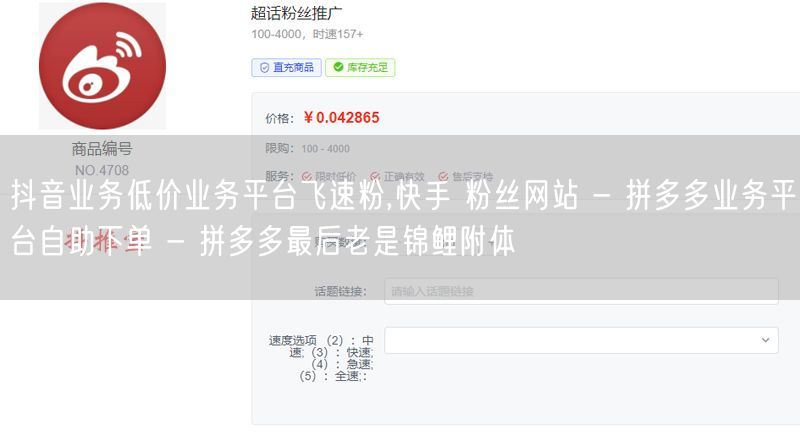
Task: Click the grey overlay banner headline text
Action: (x=403, y=218)
